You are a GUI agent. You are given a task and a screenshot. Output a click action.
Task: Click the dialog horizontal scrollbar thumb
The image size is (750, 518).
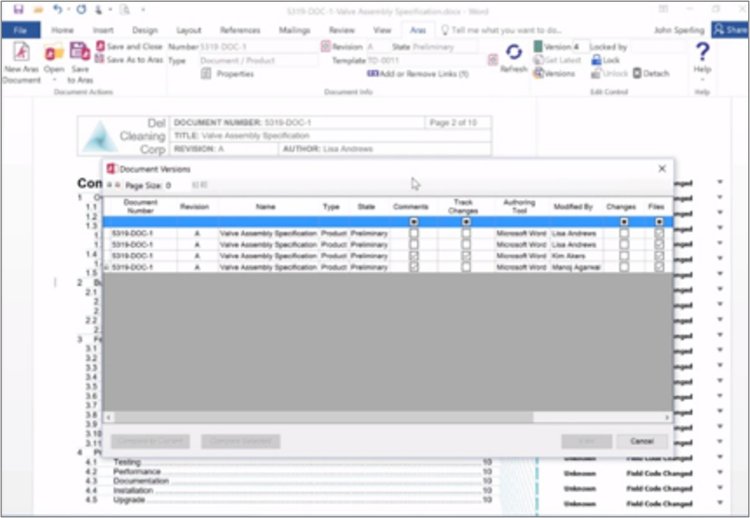coord(323,417)
